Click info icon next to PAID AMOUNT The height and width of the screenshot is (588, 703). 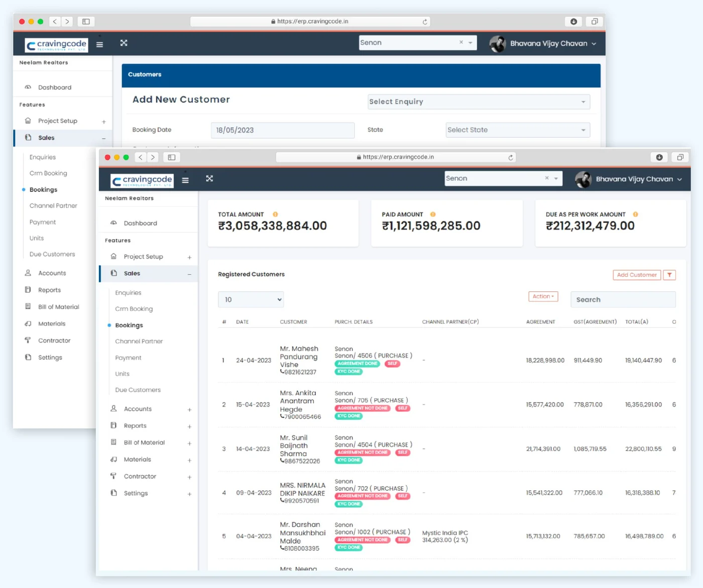pyautogui.click(x=433, y=214)
